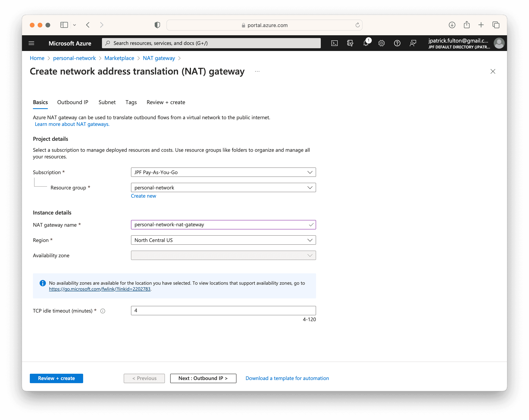Go to personal-network breadcrumb
529x420 pixels.
pyautogui.click(x=74, y=58)
